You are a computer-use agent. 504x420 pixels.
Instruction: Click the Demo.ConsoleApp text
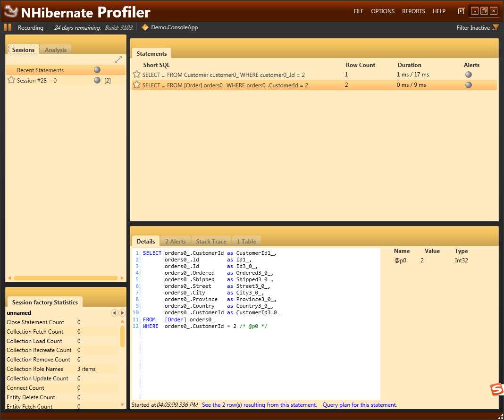point(174,27)
